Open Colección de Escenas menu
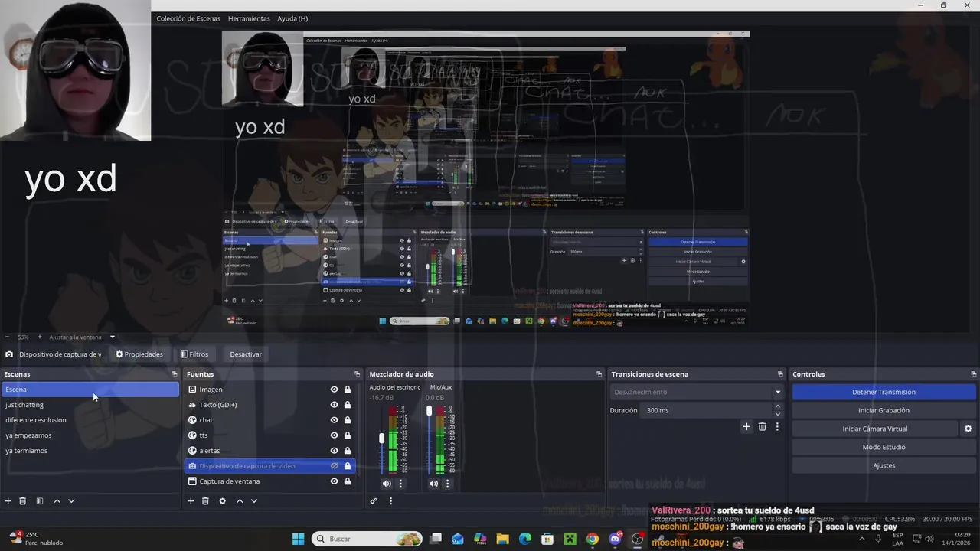 click(188, 18)
